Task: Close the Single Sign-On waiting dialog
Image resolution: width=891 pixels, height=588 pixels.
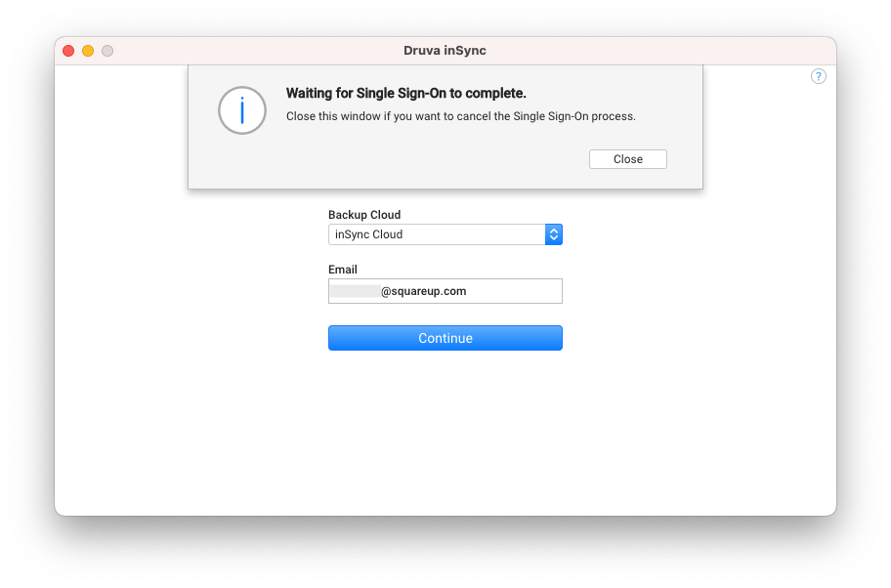Action: click(x=628, y=159)
